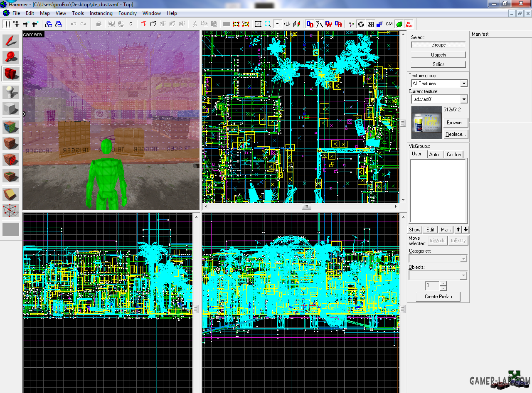
Task: Switch to the Auto VisGroups tab
Action: (434, 155)
